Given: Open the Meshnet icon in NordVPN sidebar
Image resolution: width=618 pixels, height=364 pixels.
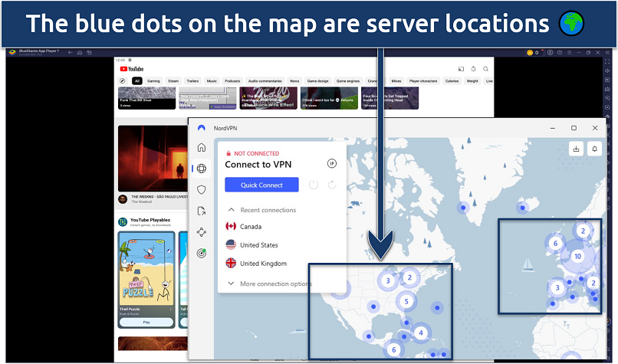Looking at the screenshot, I should click(x=202, y=232).
